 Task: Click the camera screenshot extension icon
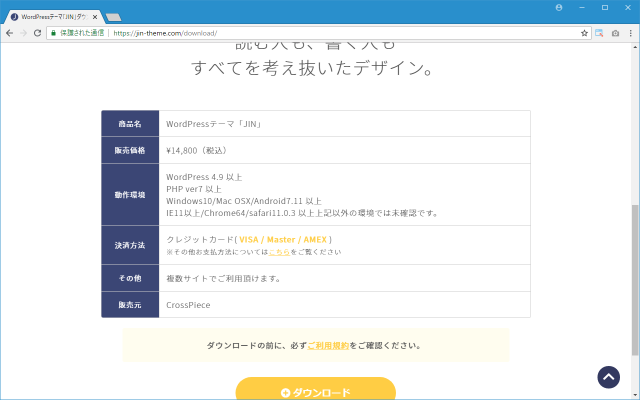point(615,33)
